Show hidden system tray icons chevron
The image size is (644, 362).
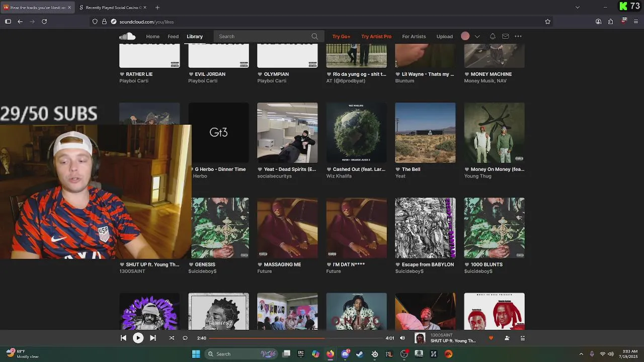pyautogui.click(x=581, y=354)
